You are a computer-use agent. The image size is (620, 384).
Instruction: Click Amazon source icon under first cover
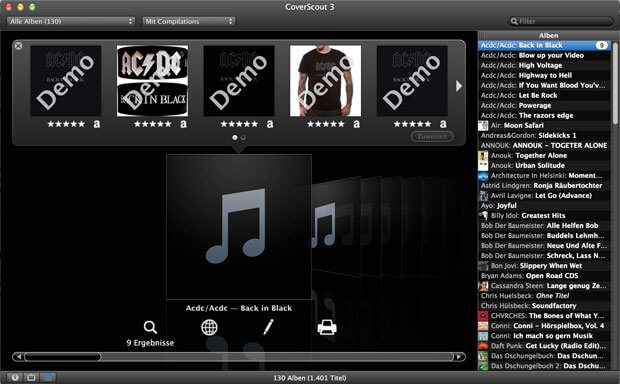96,124
